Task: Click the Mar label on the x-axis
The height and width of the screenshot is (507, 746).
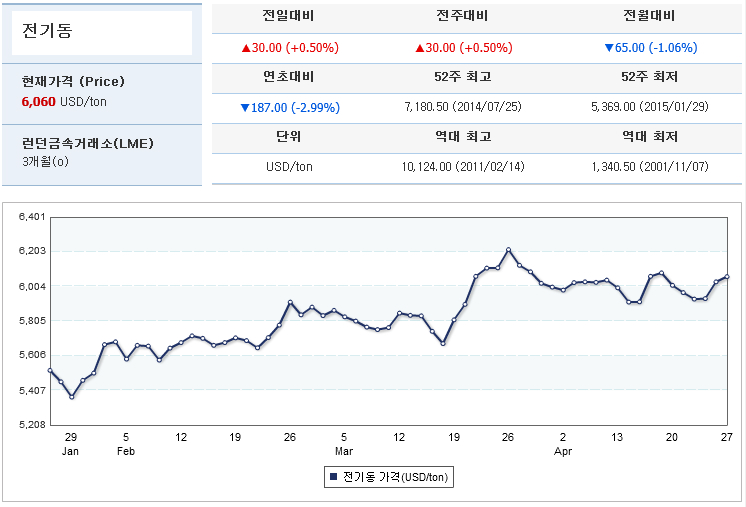Action: tap(343, 451)
